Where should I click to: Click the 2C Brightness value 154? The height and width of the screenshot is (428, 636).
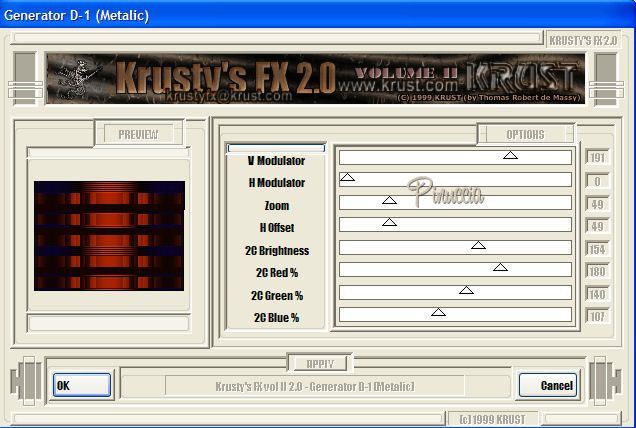(x=597, y=249)
